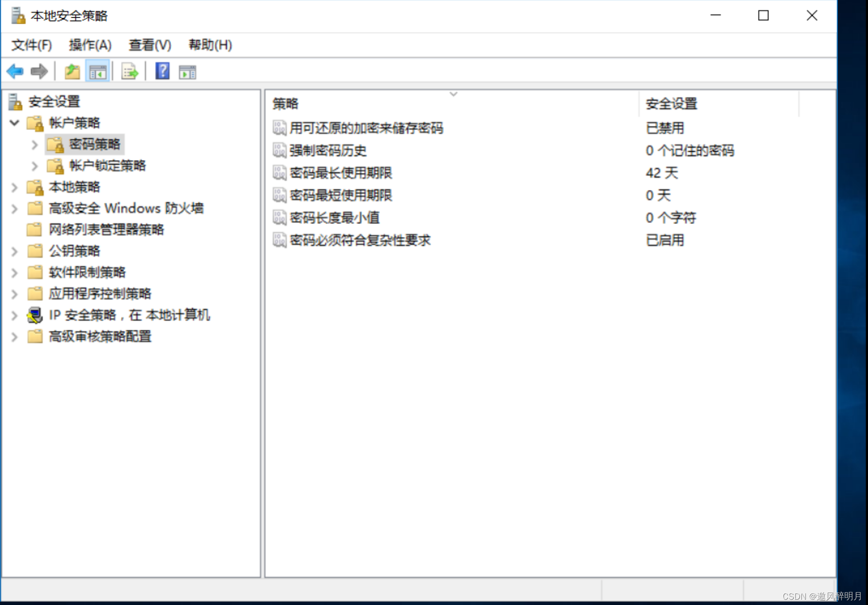Click the back navigation arrow

[x=15, y=71]
